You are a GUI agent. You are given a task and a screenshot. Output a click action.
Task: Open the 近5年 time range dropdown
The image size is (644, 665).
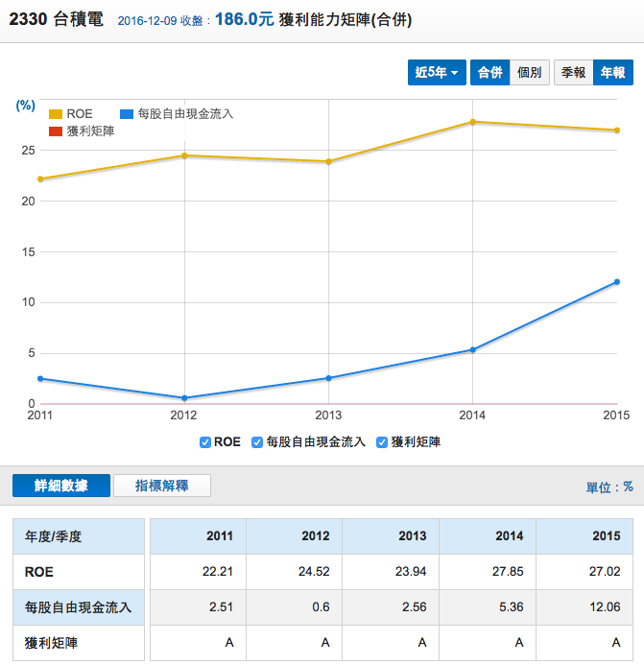pos(437,73)
